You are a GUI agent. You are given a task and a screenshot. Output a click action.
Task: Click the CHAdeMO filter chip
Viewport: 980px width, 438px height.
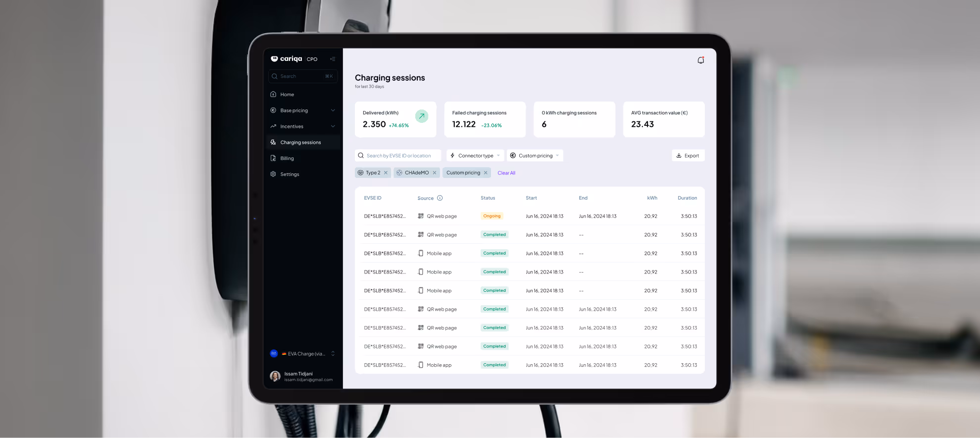416,172
